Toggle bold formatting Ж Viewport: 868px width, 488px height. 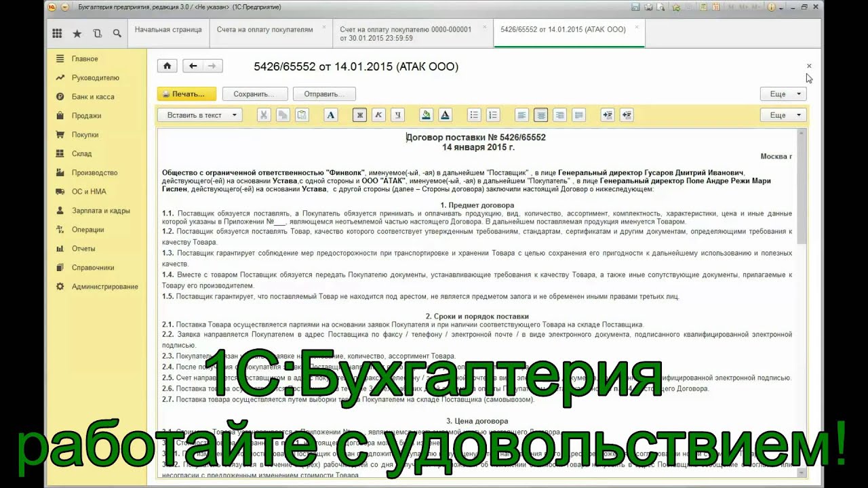pyautogui.click(x=360, y=115)
